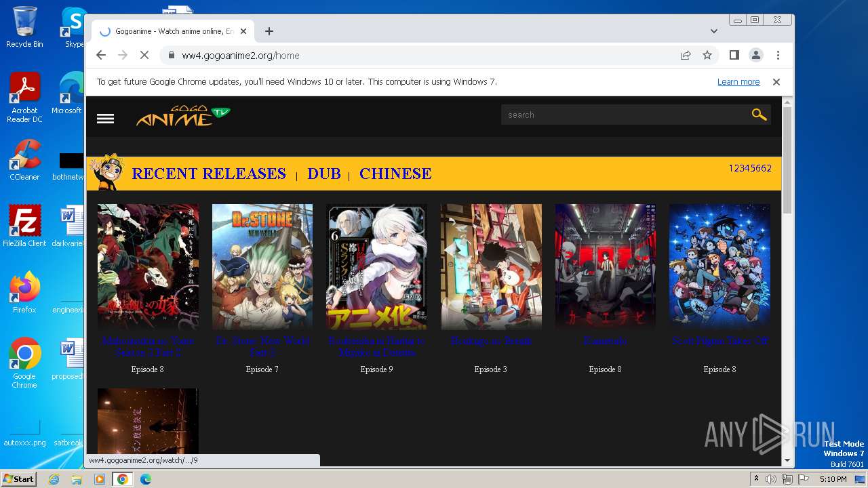Click the browser Back arrow
This screenshot has width=868, height=488.
pos(101,56)
